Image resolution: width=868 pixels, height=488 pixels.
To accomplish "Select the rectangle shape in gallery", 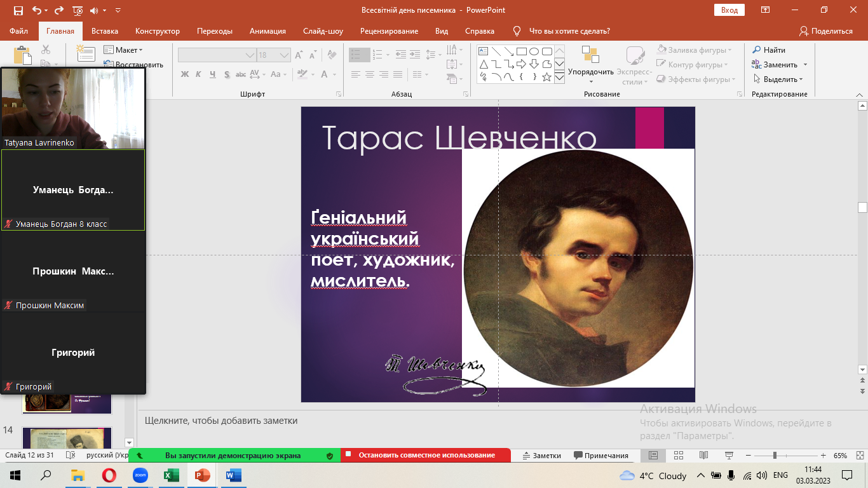I will (x=521, y=51).
